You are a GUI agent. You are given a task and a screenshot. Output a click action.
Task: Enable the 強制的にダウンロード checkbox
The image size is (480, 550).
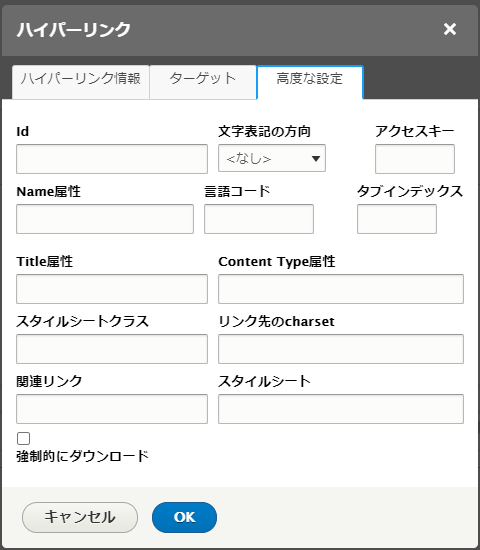coord(24,438)
